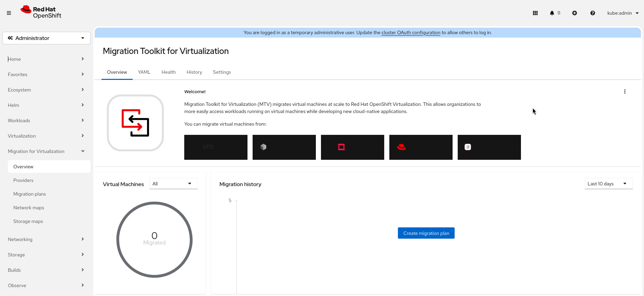
Task: Open the Virtual Machines 'All' filter dropdown
Action: coord(174,184)
